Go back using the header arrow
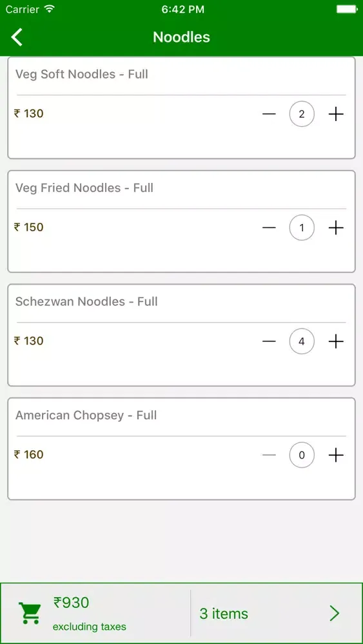363x644 pixels. point(17,37)
